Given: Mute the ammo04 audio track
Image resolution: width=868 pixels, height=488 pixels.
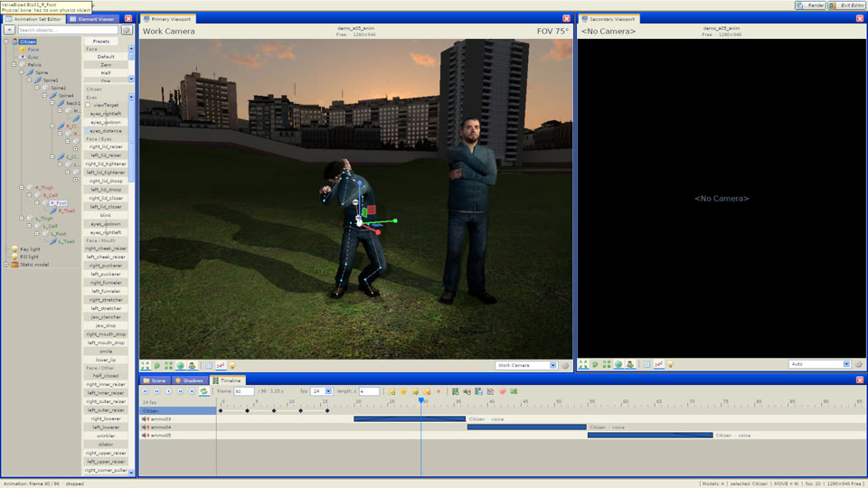Looking at the screenshot, I should 146,427.
